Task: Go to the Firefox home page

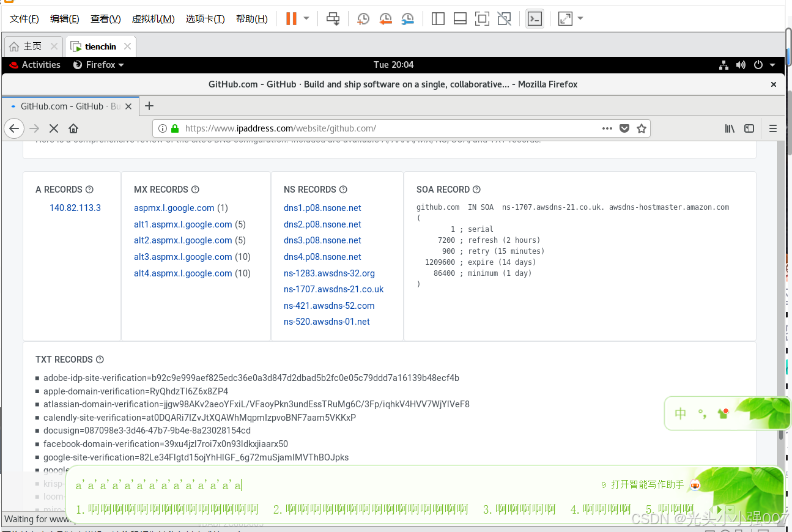Action: 73,128
